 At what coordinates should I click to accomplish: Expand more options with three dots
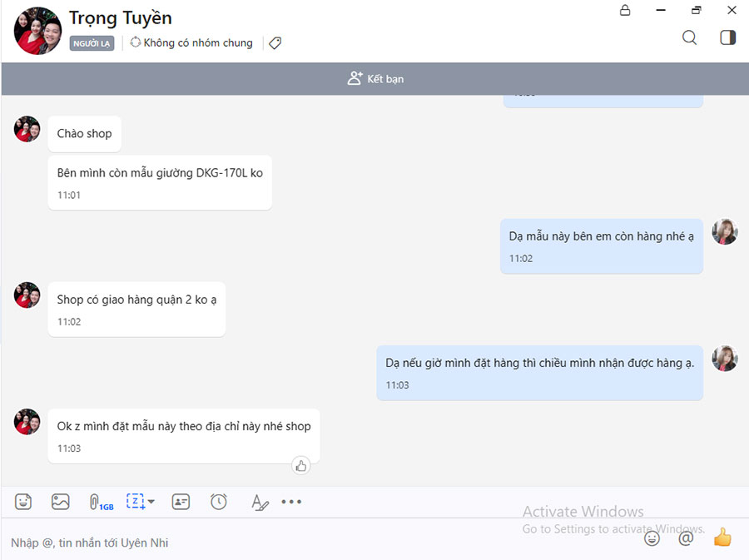(291, 502)
